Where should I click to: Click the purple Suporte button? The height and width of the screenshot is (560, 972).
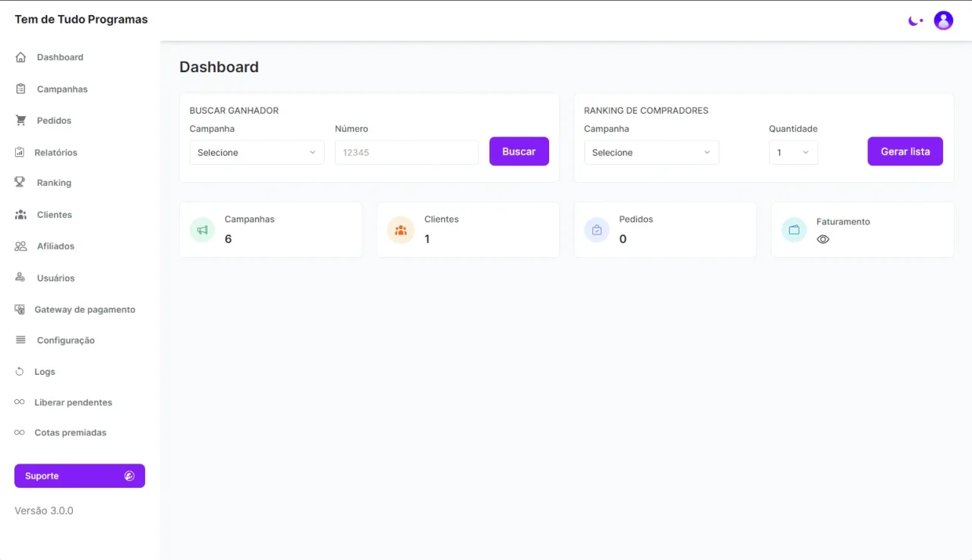click(x=80, y=476)
